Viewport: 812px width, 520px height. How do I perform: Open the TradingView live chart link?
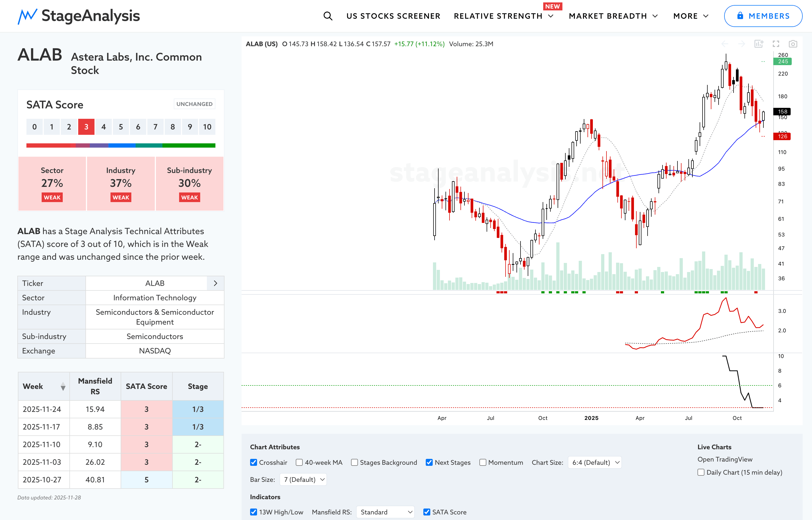[725, 459]
